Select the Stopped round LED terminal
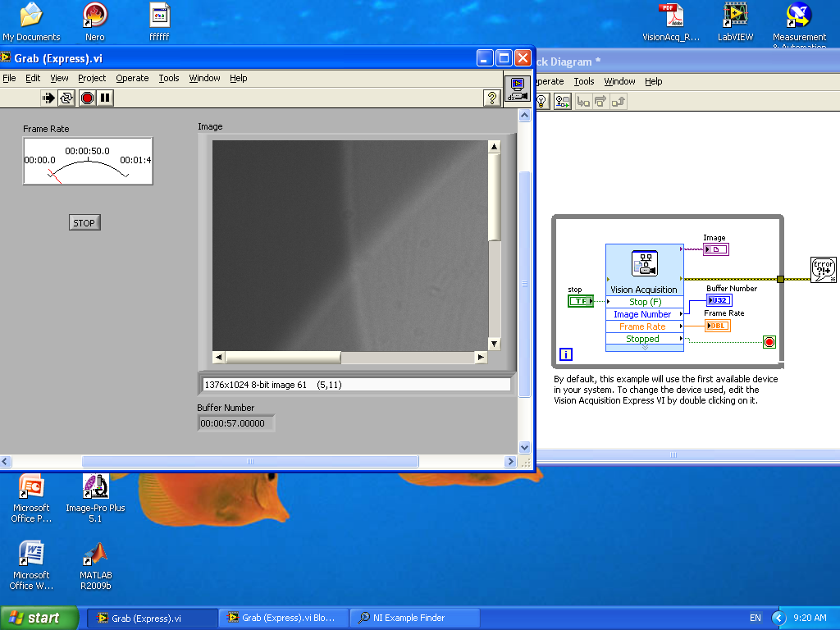 point(769,342)
